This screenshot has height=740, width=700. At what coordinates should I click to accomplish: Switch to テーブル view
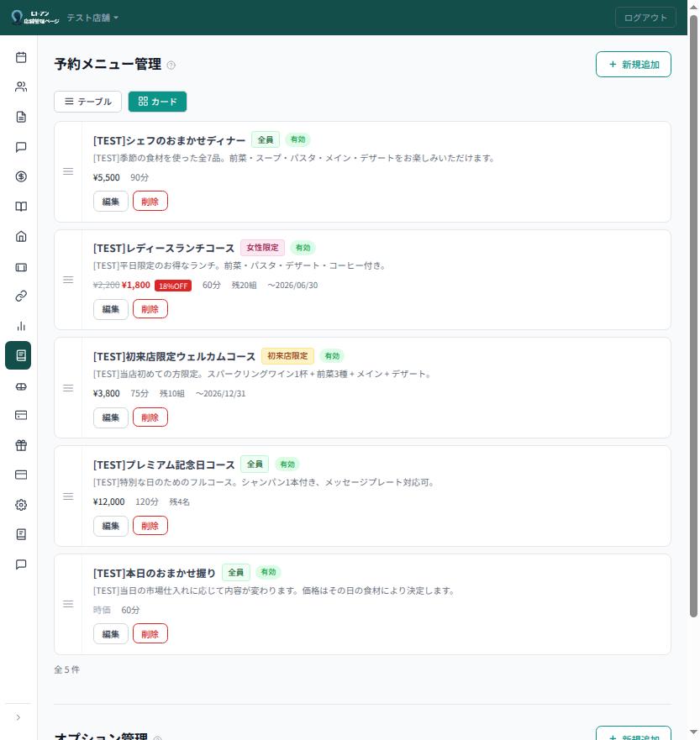click(87, 102)
